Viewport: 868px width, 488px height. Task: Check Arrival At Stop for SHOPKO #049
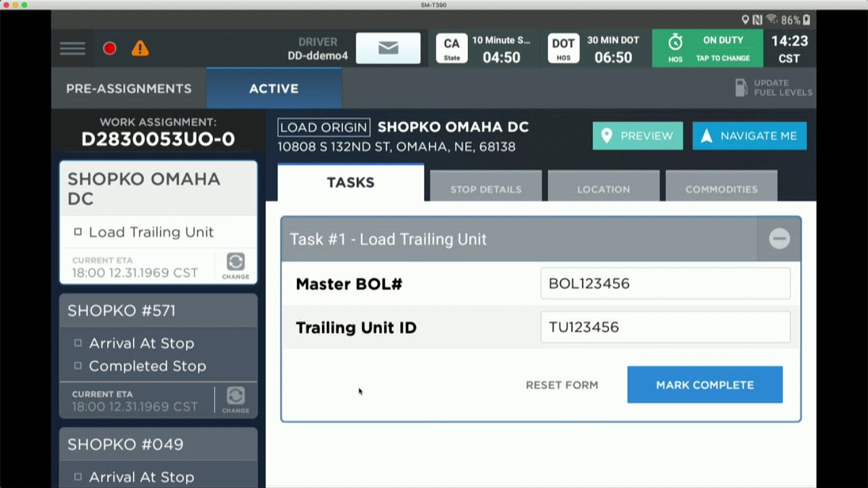coord(78,477)
